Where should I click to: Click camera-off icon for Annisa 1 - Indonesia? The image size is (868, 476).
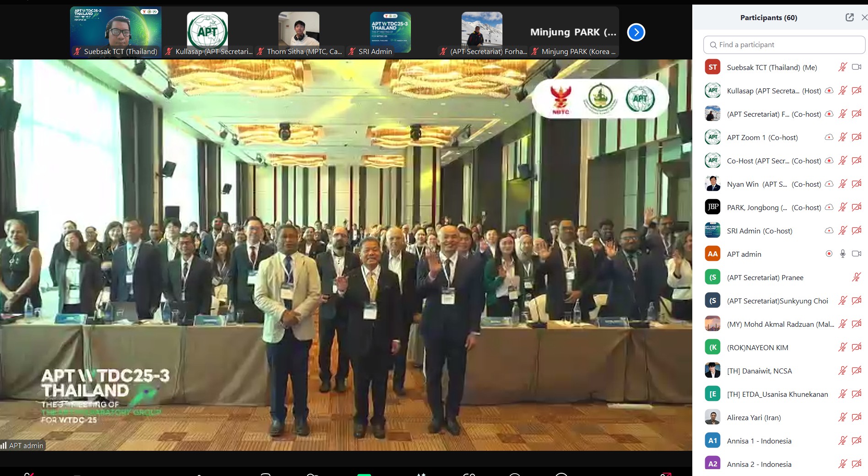point(857,441)
